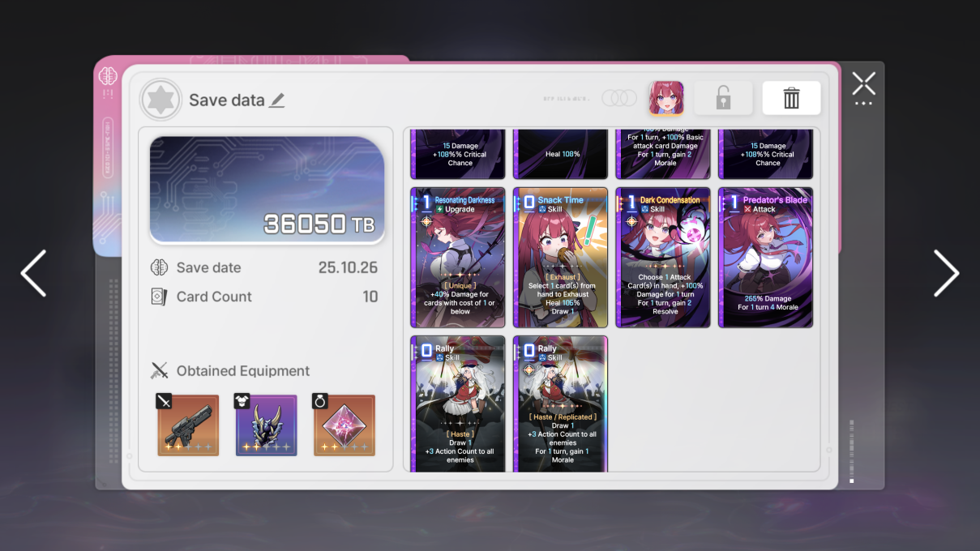Select the red-haired character portrait icon
The width and height of the screenshot is (980, 551).
click(x=665, y=98)
